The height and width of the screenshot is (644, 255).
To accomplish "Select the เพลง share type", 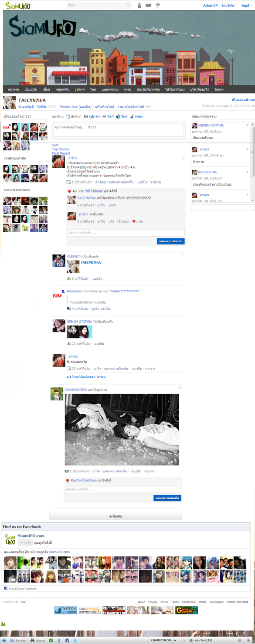I will coord(136,117).
